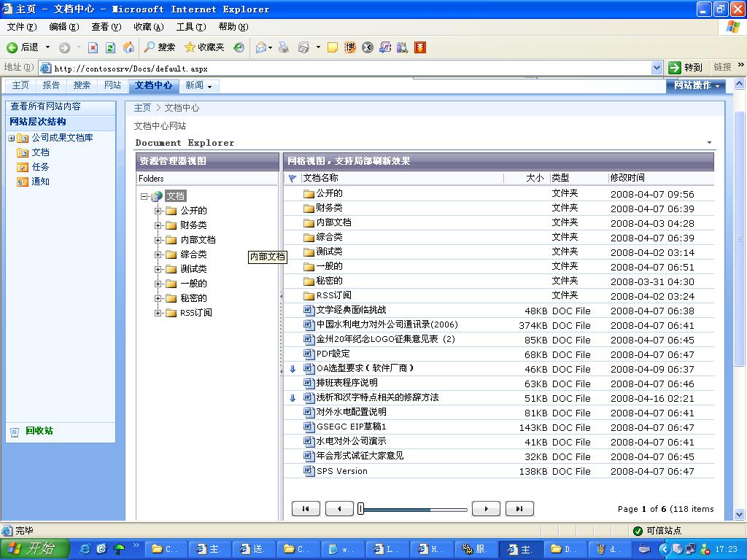Click the Refresh page icon
Screen dimensions: 747x560
110,47
